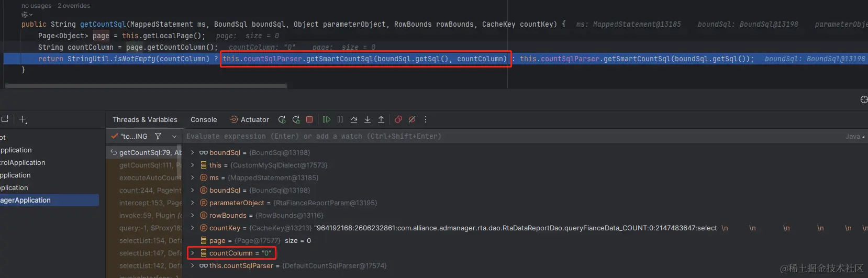The image size is (868, 278).
Task: Open the Java language selector in evaluate bar
Action: click(855, 136)
